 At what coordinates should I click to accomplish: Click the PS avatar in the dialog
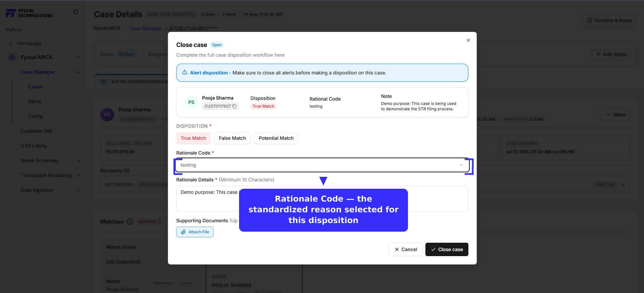coord(191,102)
